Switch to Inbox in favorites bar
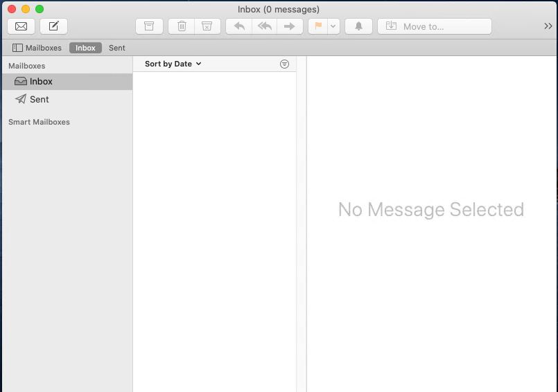 [85, 48]
